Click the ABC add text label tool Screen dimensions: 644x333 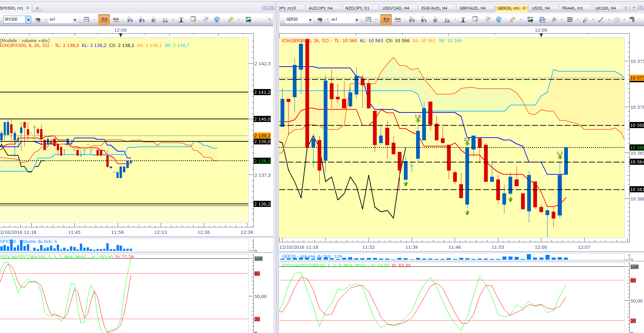tap(632, 19)
